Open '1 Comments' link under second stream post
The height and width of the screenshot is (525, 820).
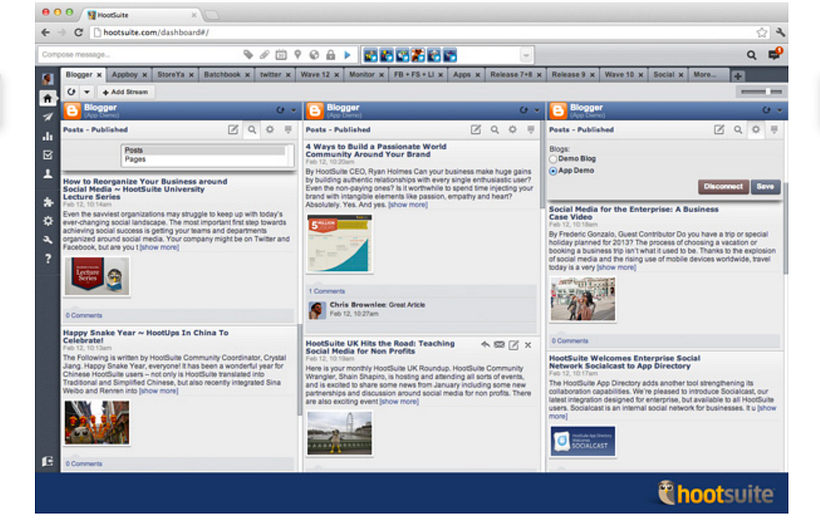tap(327, 291)
